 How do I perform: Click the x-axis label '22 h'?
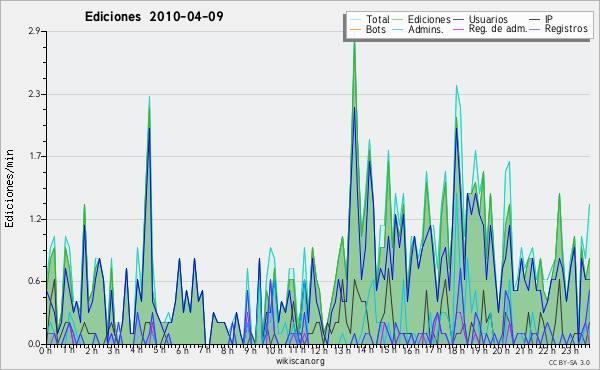(546, 350)
